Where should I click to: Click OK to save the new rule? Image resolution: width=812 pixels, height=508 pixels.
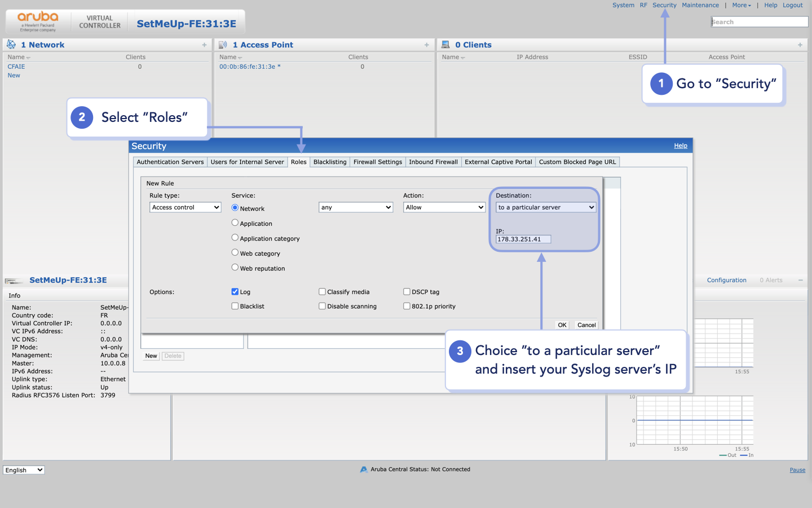pyautogui.click(x=562, y=325)
